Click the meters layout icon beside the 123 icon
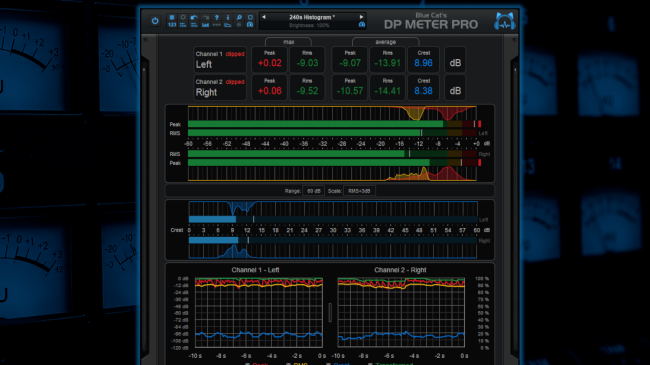The width and height of the screenshot is (650, 365). click(183, 25)
